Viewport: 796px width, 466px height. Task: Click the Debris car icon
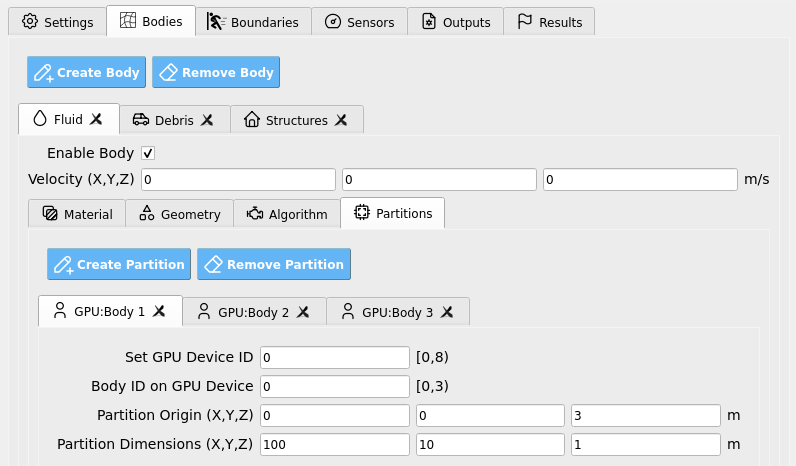(x=141, y=120)
